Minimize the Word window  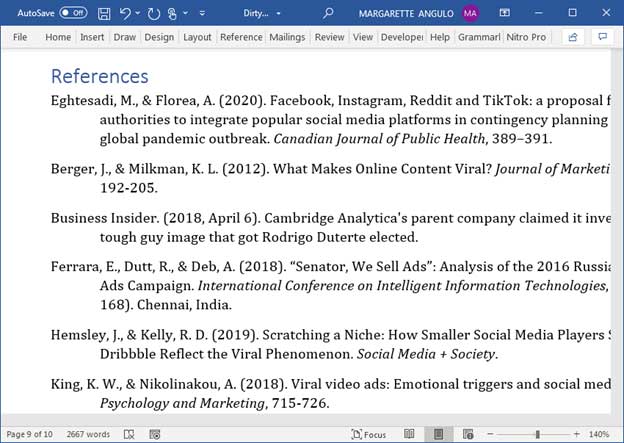click(x=538, y=13)
